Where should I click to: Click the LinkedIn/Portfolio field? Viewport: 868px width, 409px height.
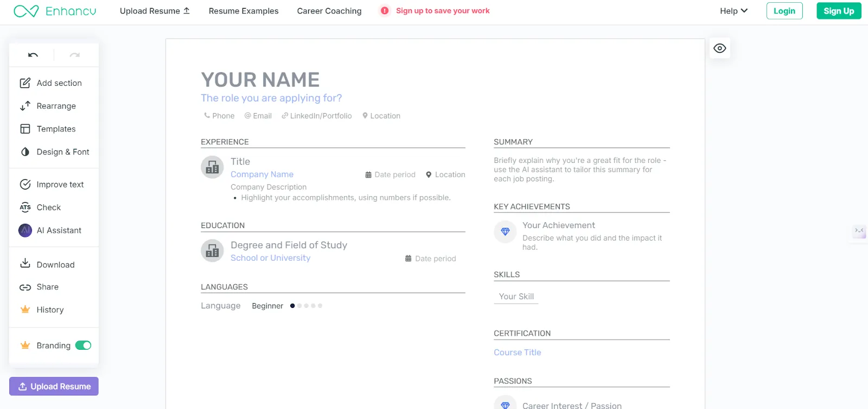tap(317, 116)
